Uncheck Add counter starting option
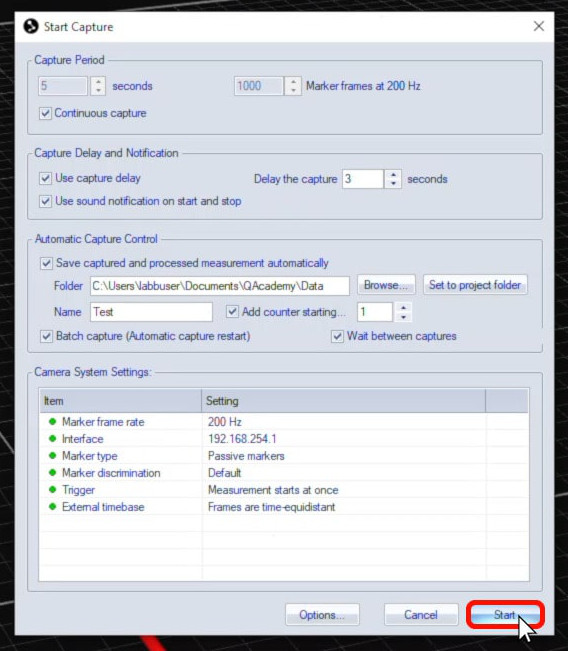The image size is (568, 651). click(x=232, y=311)
